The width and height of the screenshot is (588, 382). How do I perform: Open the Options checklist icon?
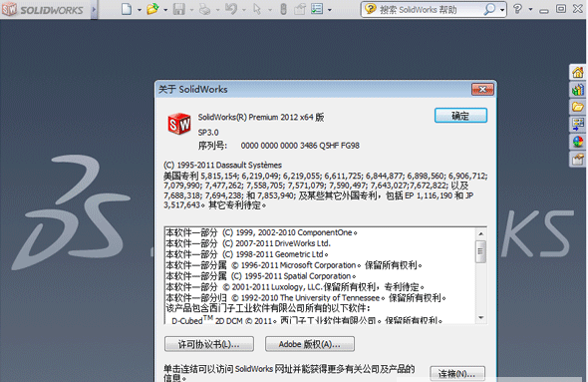(317, 9)
